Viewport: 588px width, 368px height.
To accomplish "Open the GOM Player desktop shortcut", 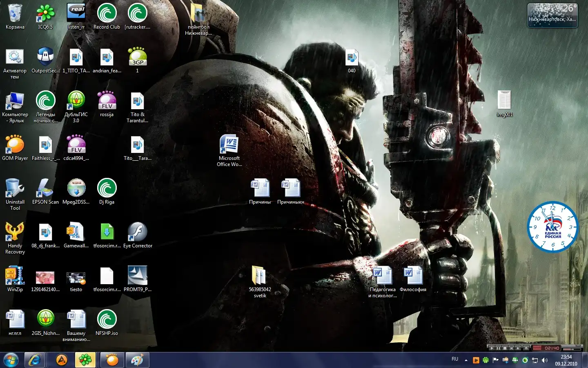I will (x=15, y=145).
